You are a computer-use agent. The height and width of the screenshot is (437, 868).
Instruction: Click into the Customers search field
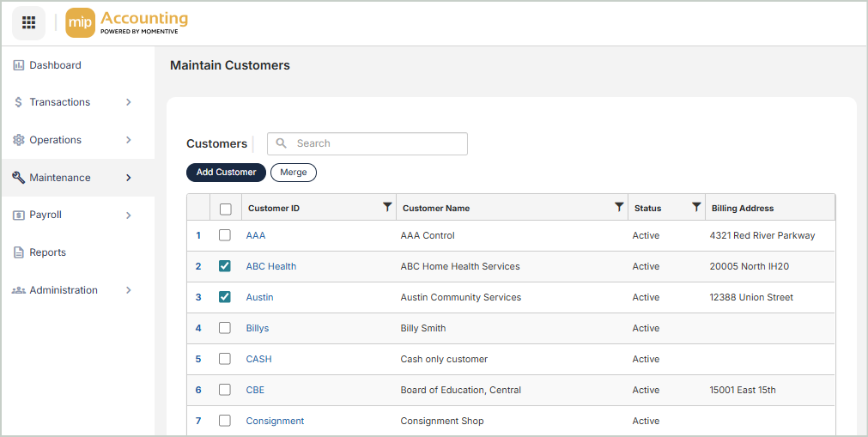pos(378,143)
